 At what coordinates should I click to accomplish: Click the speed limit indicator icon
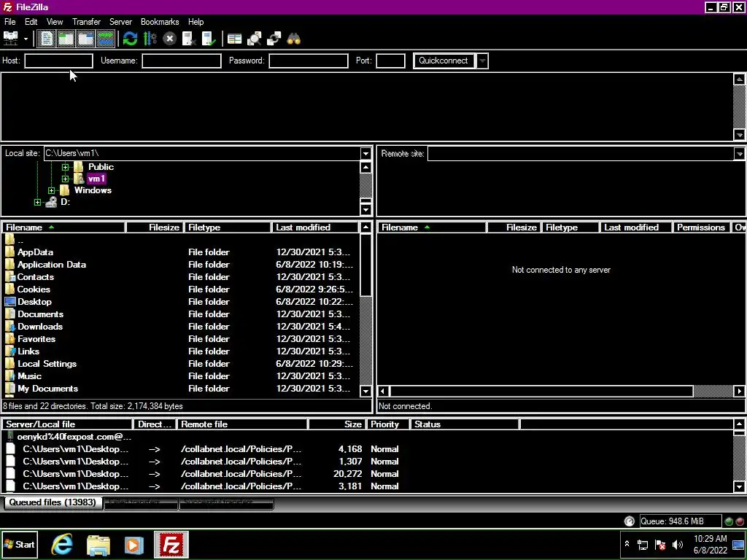630,521
